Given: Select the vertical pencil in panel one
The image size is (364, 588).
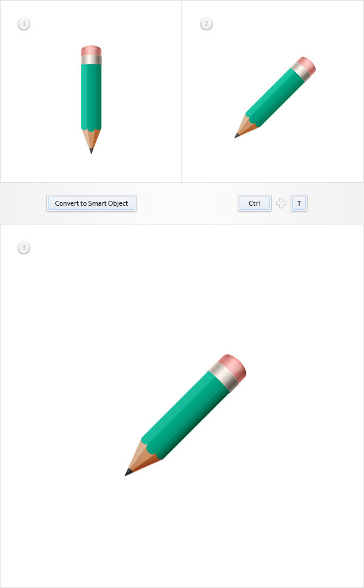Looking at the screenshot, I should 91,100.
